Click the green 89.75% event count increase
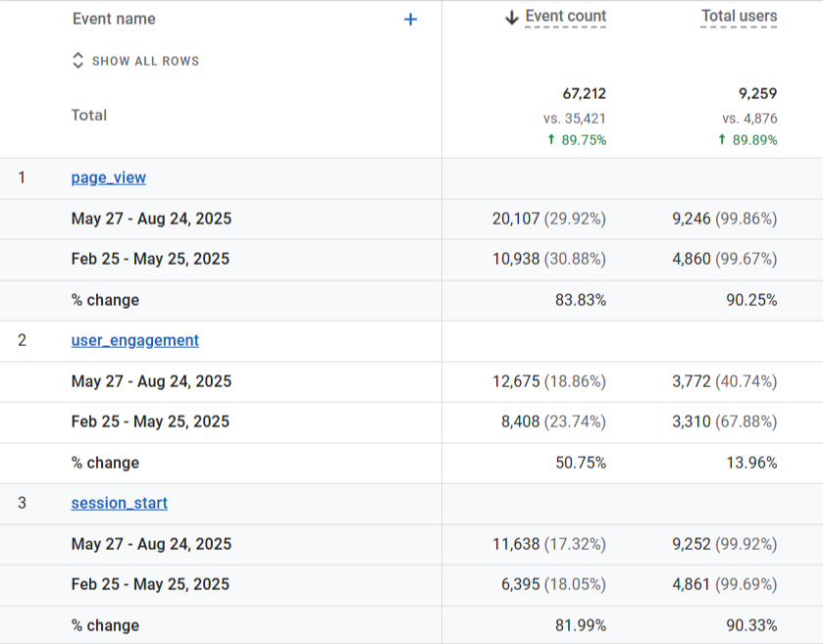Image resolution: width=823 pixels, height=644 pixels. (577, 140)
